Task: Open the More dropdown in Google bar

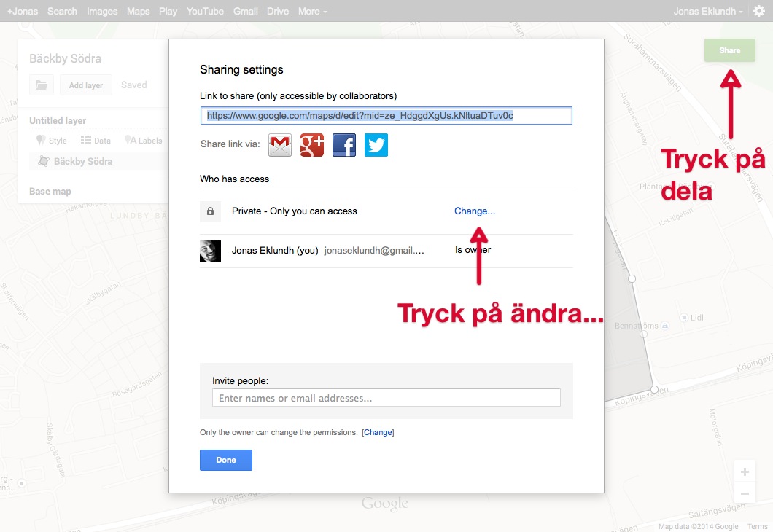Action: coord(313,11)
